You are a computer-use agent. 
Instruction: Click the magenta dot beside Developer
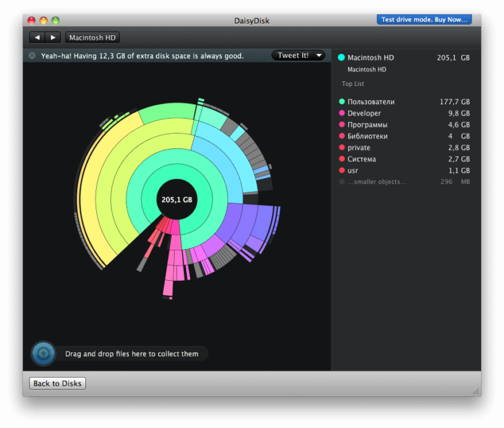pos(341,113)
